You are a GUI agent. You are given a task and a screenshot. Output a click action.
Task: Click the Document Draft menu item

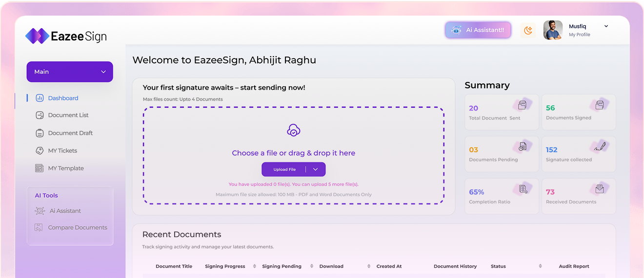[x=64, y=133]
